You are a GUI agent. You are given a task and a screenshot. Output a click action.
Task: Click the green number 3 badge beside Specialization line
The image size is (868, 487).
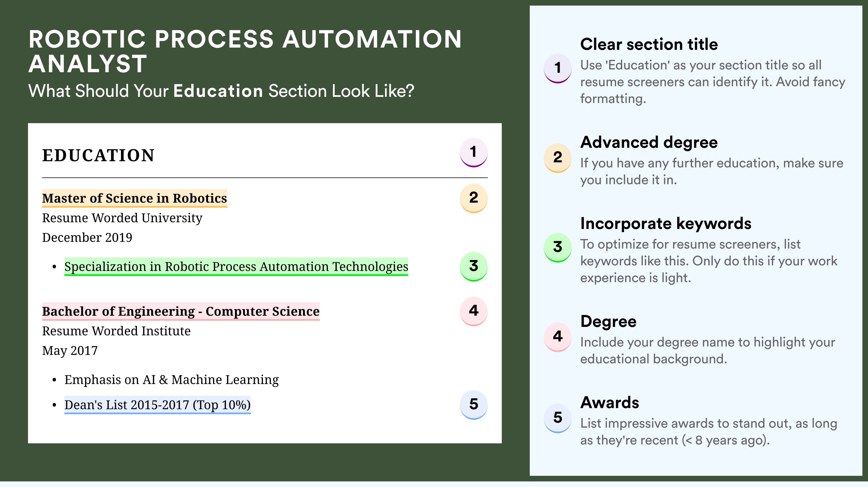pyautogui.click(x=473, y=266)
